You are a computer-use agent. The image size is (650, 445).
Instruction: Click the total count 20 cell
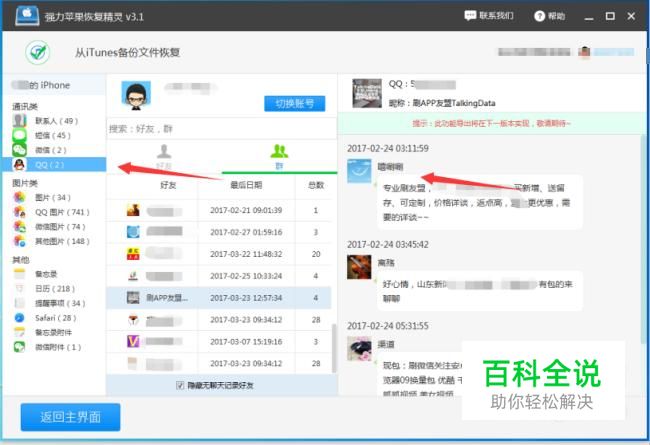point(316,254)
